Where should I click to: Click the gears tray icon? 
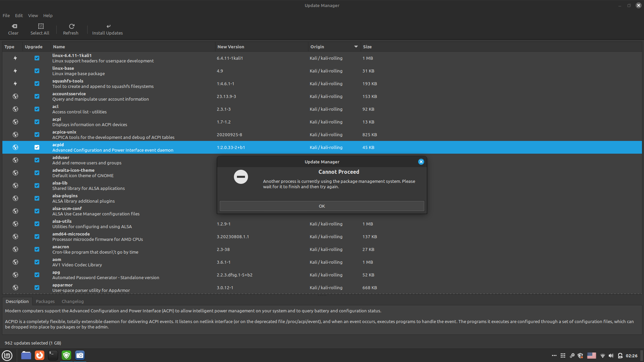coord(572,356)
